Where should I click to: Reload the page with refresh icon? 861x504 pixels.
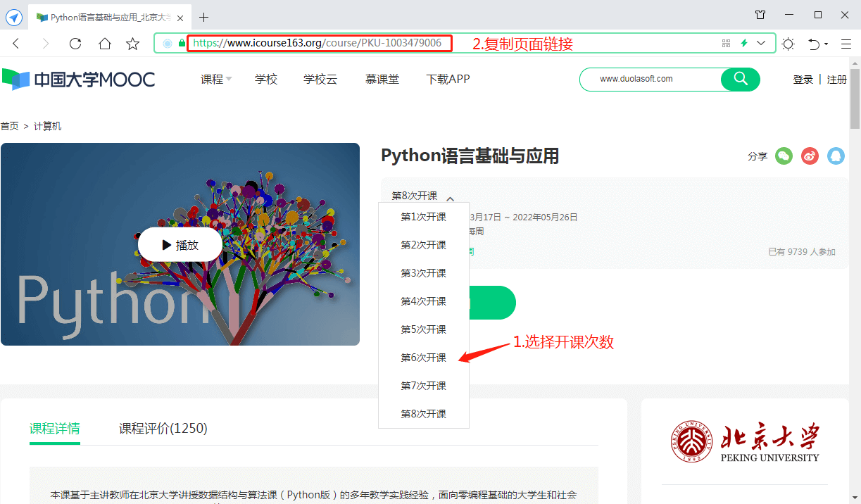pyautogui.click(x=75, y=44)
